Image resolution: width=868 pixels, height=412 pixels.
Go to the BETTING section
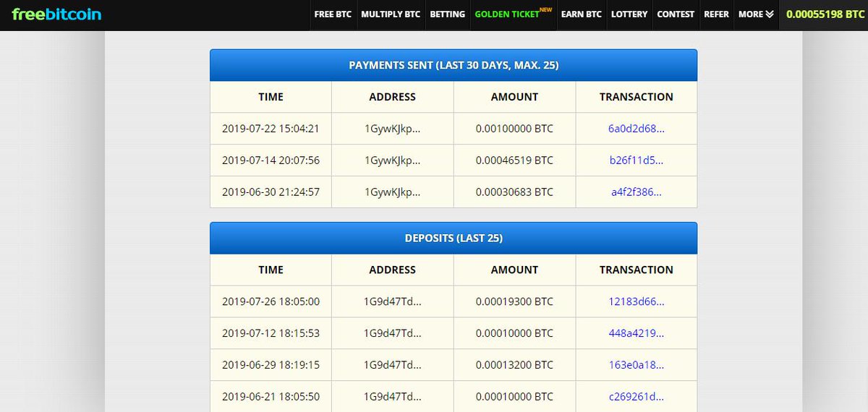pyautogui.click(x=447, y=14)
